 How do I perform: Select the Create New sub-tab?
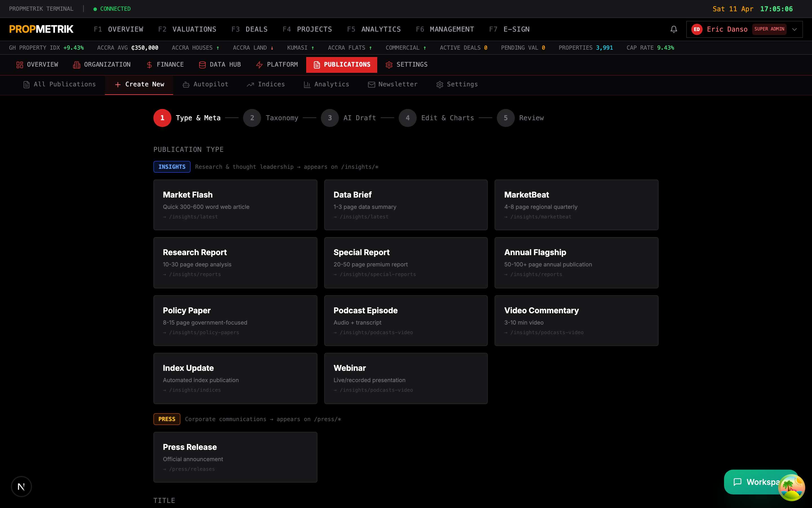click(x=139, y=84)
